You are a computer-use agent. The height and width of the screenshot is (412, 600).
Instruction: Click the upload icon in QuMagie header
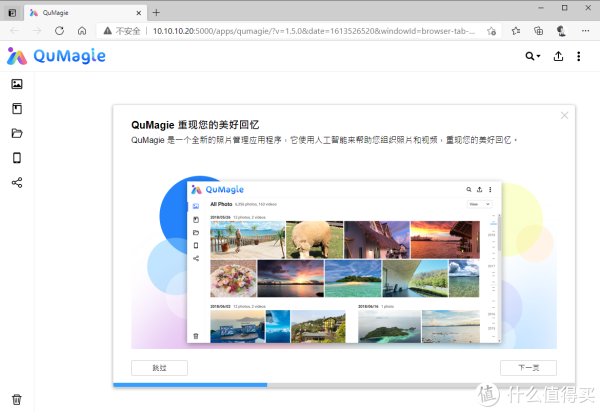tap(558, 56)
